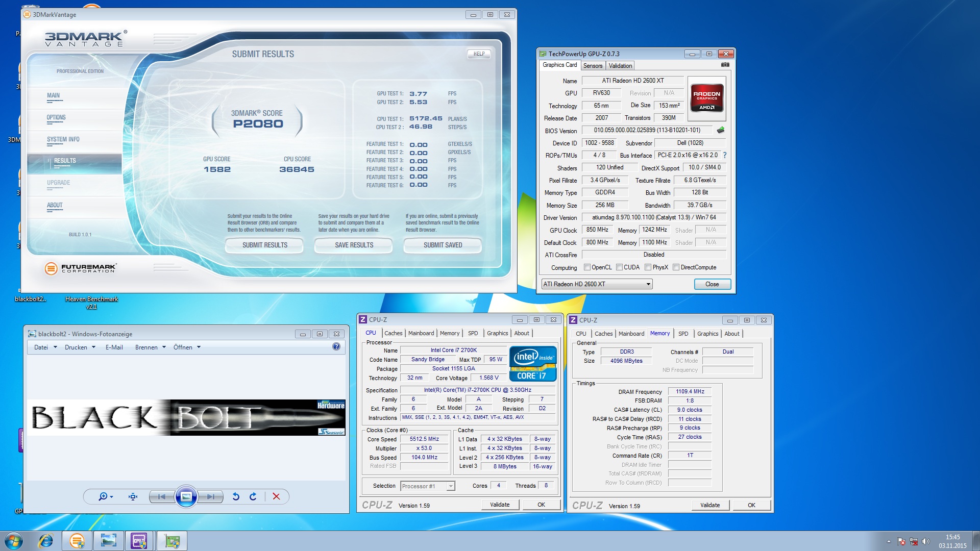Rotate image counterclockwise in photo viewer

tap(236, 496)
